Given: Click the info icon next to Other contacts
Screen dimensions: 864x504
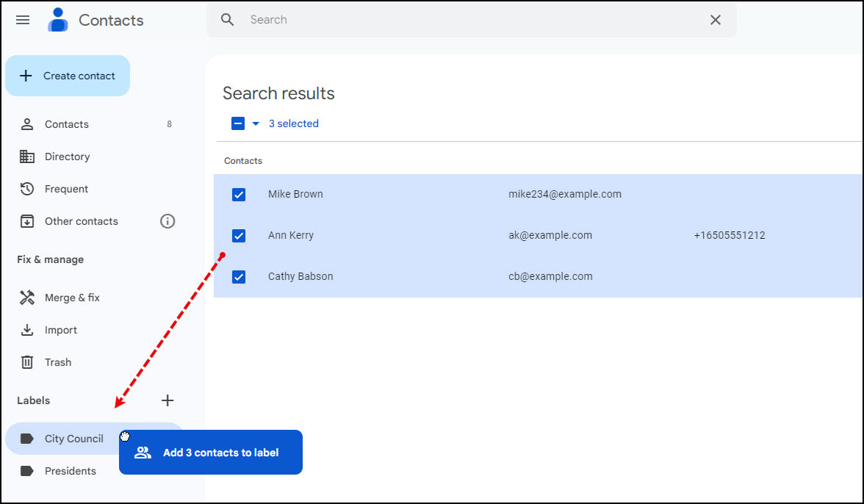Looking at the screenshot, I should click(167, 220).
